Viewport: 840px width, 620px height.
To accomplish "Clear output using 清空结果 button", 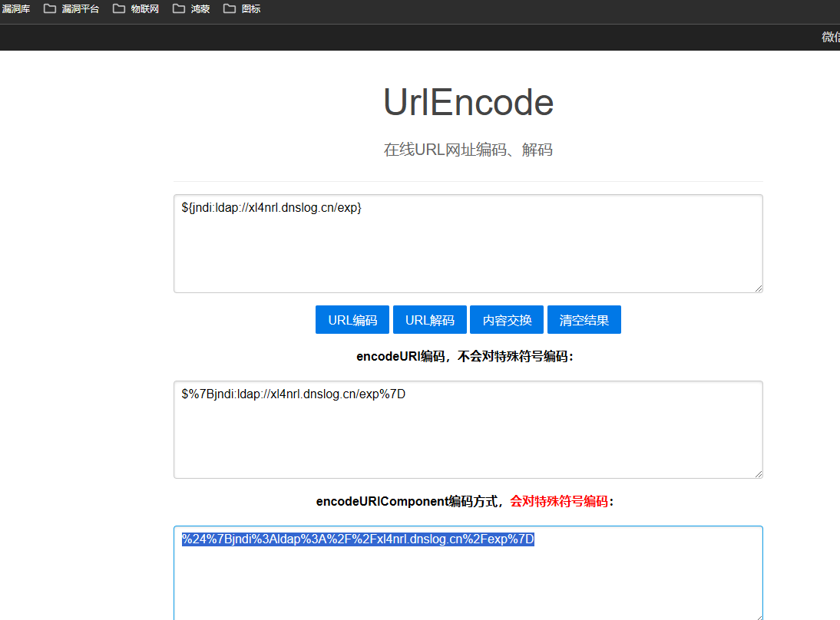I will [584, 320].
